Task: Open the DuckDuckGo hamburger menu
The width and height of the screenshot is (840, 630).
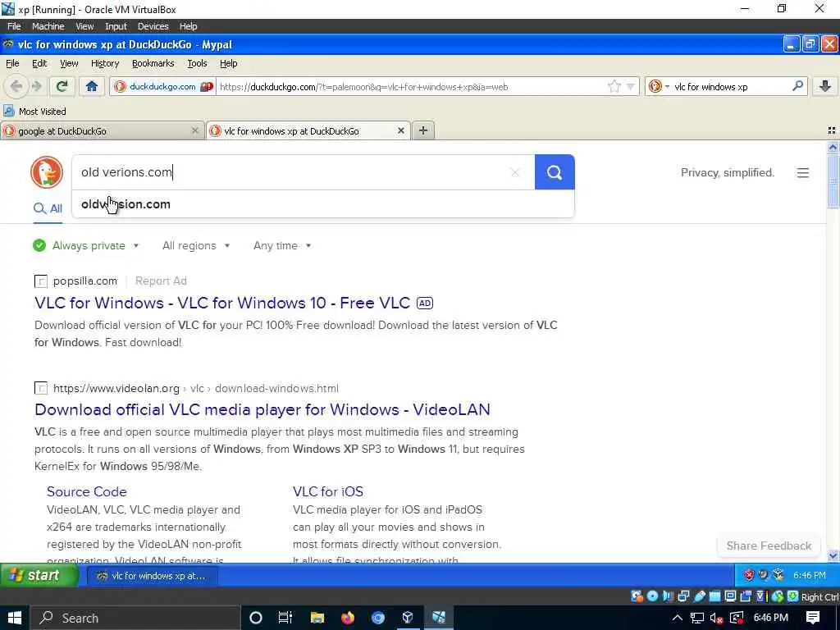Action: click(x=802, y=172)
